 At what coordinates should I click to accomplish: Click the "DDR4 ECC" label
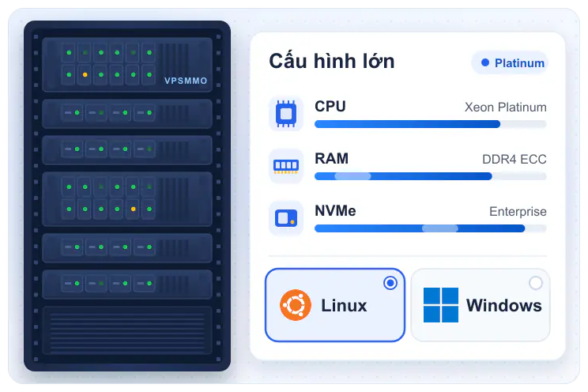point(514,160)
